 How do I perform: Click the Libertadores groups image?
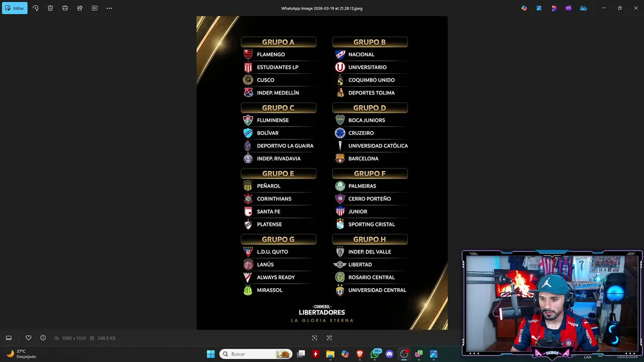tap(322, 173)
